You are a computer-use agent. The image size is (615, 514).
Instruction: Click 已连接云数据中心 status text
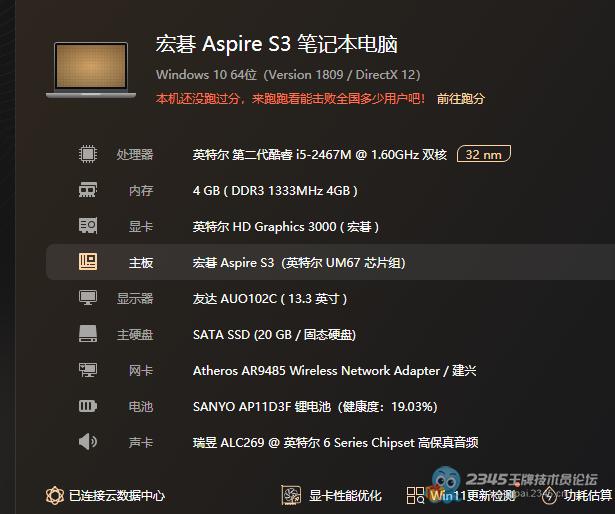[x=117, y=496]
